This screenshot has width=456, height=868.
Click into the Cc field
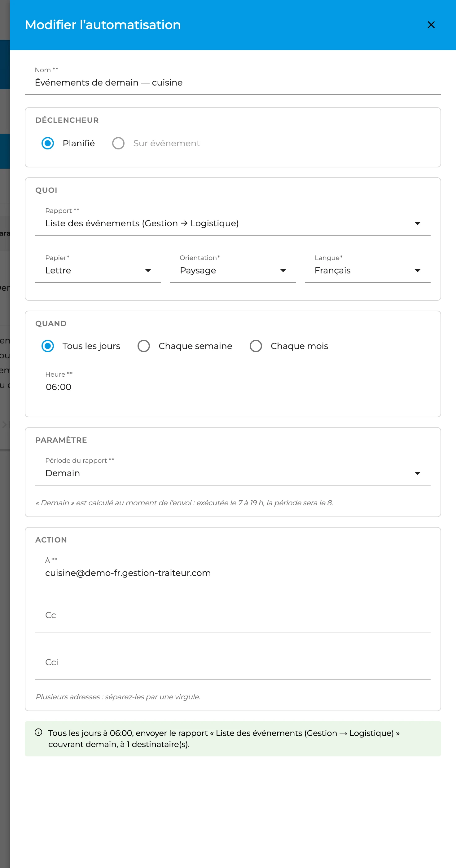[x=233, y=616]
